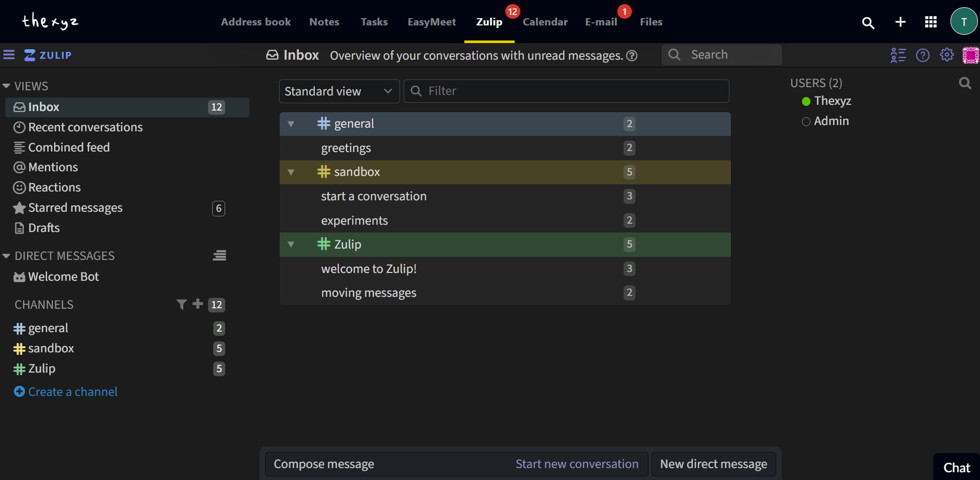Open the hamburger sidebar menu
The image size is (980, 480).
[x=9, y=54]
